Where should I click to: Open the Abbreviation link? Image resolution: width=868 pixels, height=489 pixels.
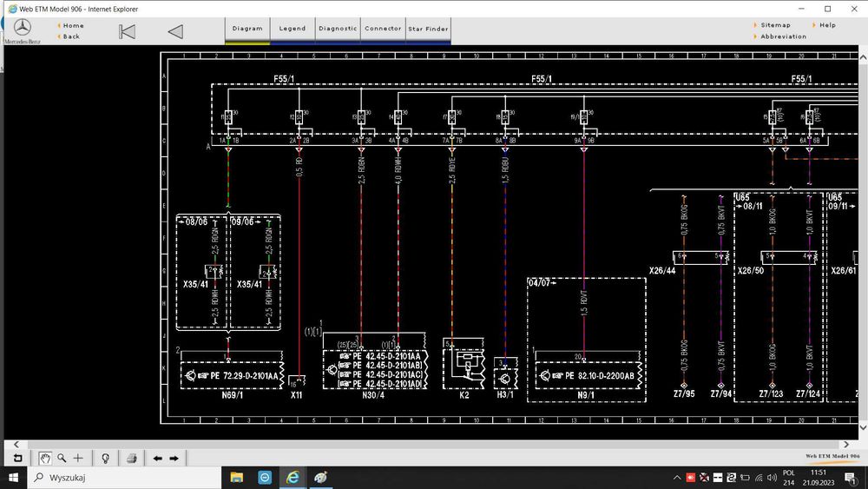point(783,36)
